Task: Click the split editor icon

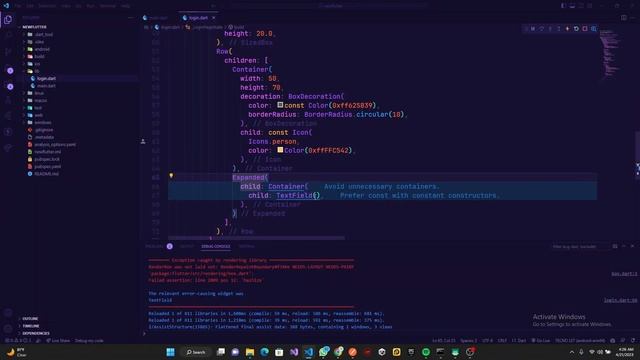Action: tap(624, 18)
